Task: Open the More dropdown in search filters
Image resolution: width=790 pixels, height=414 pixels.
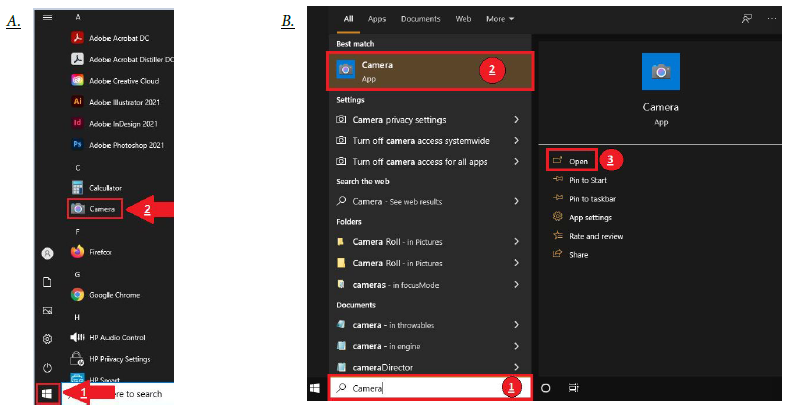Action: coord(499,19)
